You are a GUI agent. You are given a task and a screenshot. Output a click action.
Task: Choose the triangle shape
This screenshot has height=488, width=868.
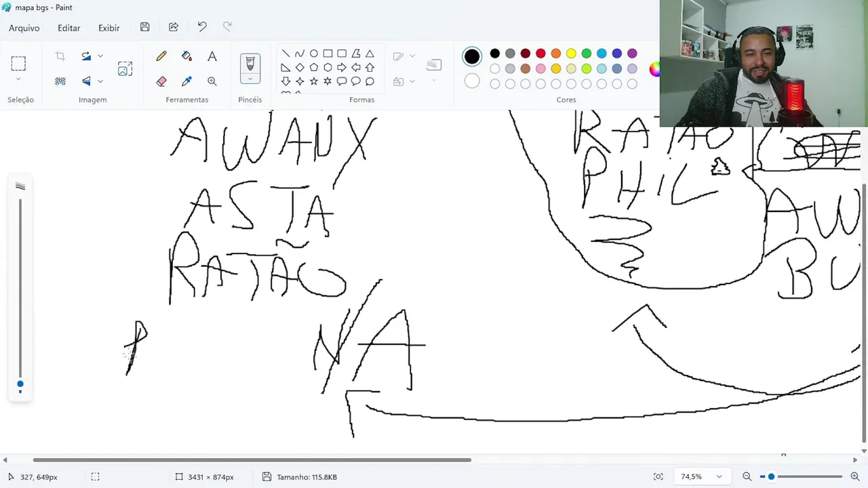pyautogui.click(x=370, y=54)
